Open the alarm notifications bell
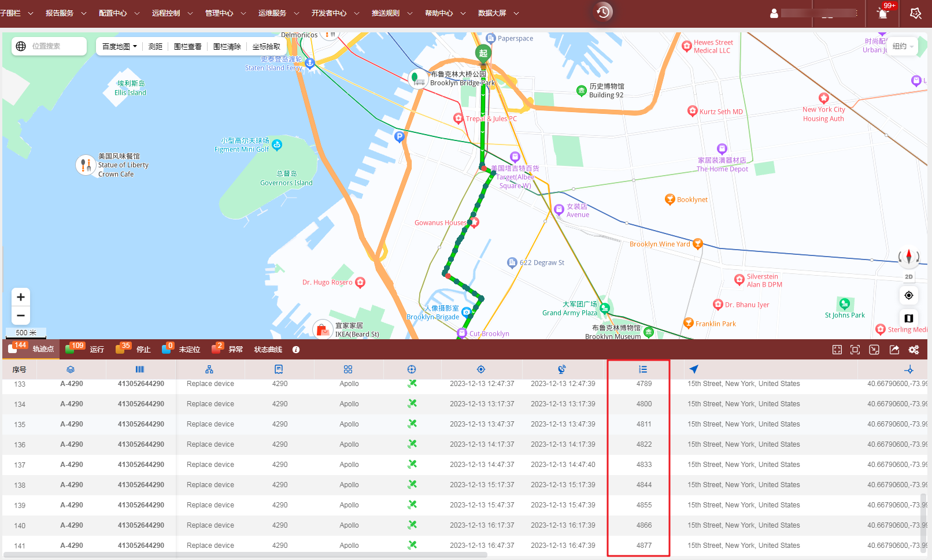Viewport: 932px width, 560px height. pyautogui.click(x=883, y=13)
